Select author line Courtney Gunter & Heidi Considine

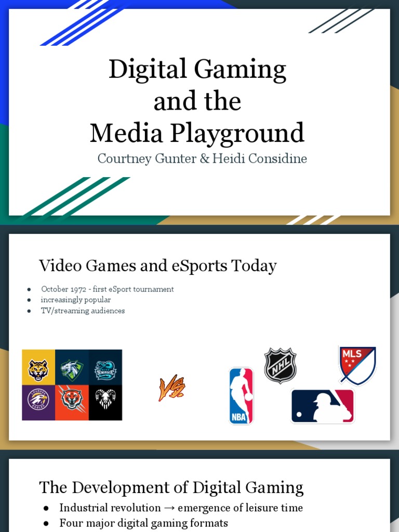tap(202, 158)
